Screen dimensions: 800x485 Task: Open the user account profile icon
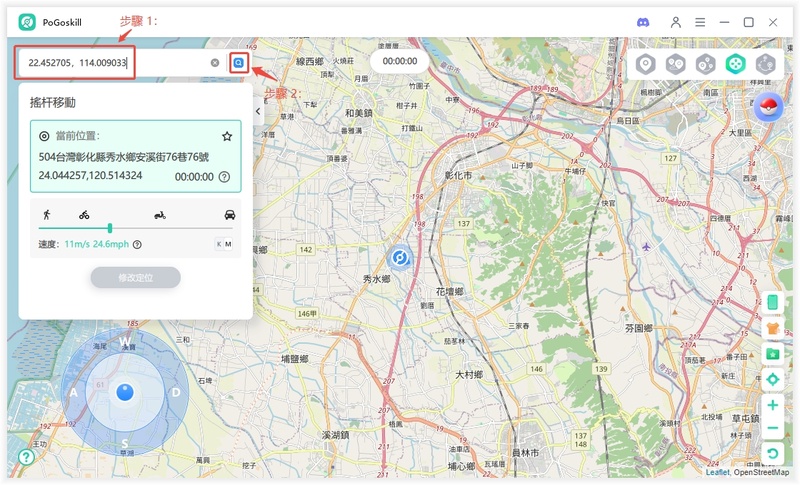point(677,22)
